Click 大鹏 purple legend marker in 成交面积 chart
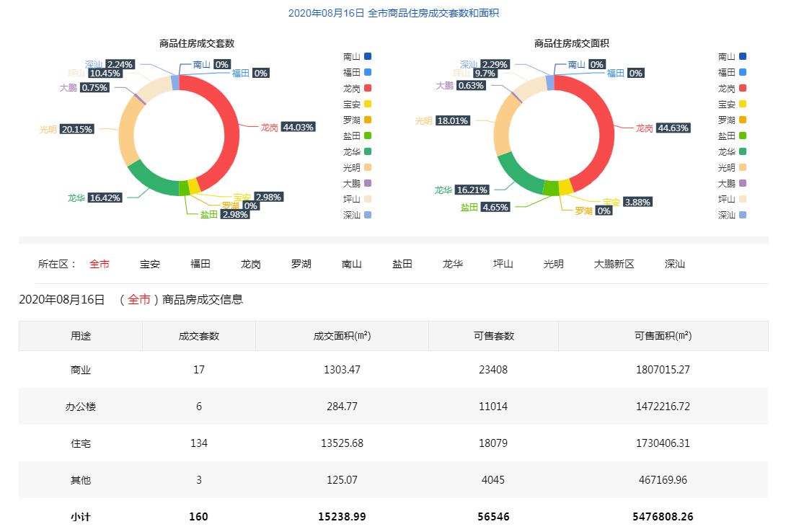The height and width of the screenshot is (532, 786). [743, 184]
